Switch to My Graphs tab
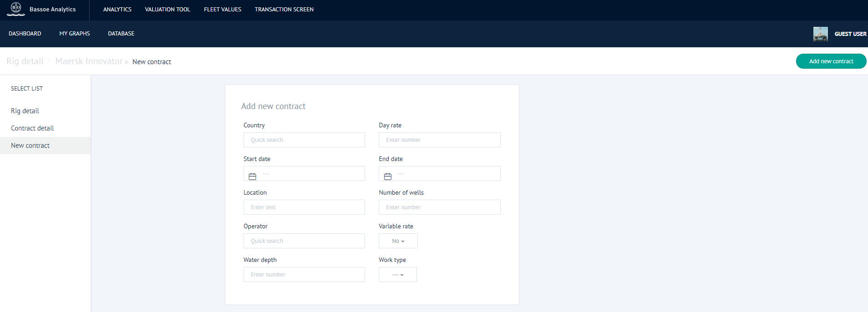The height and width of the screenshot is (312, 868). 75,34
